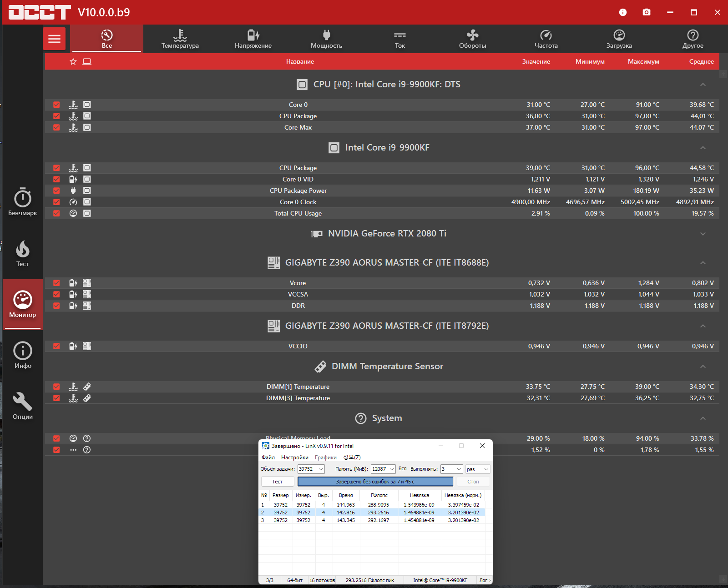Switch to the Температура tab

(x=180, y=39)
